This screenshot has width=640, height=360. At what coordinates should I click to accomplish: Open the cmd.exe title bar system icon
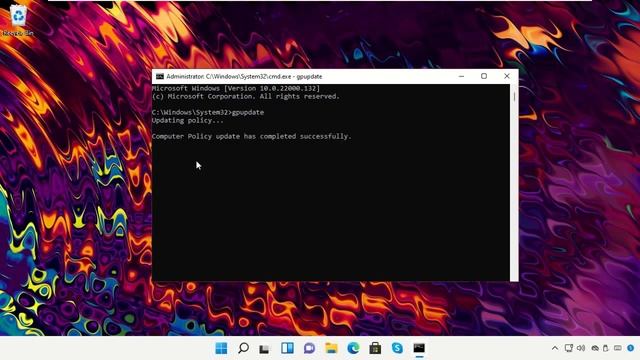coord(160,76)
